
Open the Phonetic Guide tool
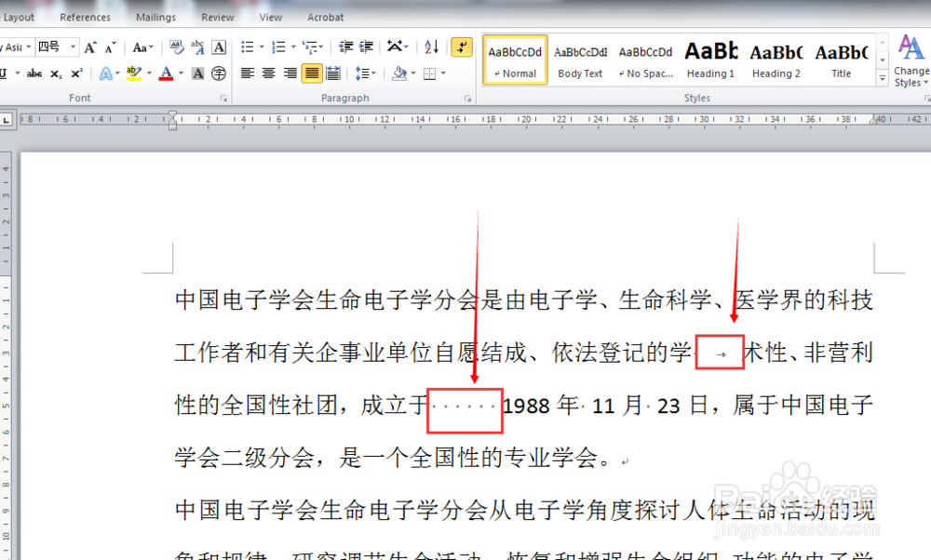197,47
